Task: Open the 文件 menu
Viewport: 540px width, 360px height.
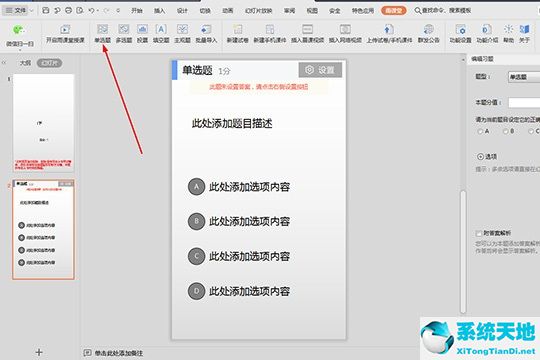Action: click(x=16, y=11)
